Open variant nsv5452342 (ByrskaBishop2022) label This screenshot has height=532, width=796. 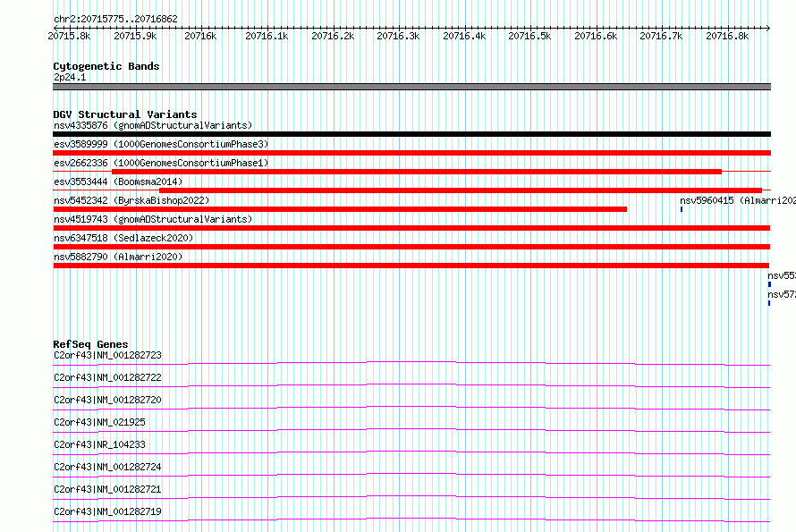pos(131,200)
